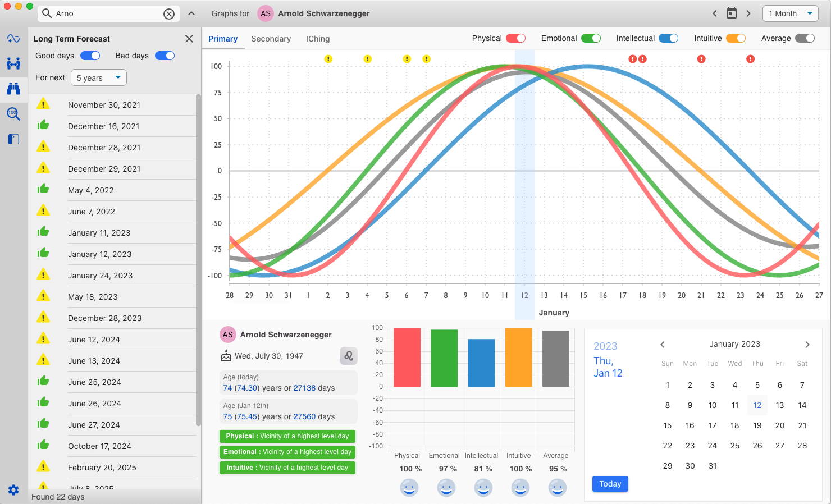Close the Long Term Forecast panel
The image size is (831, 504).
click(189, 39)
